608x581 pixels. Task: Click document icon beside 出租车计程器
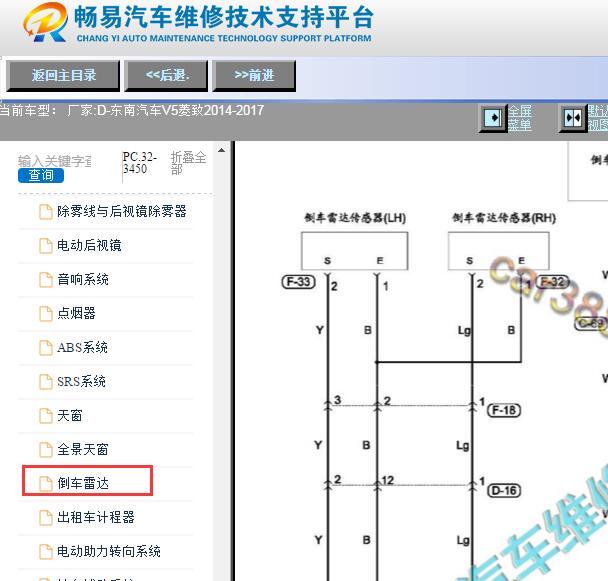pyautogui.click(x=46, y=518)
